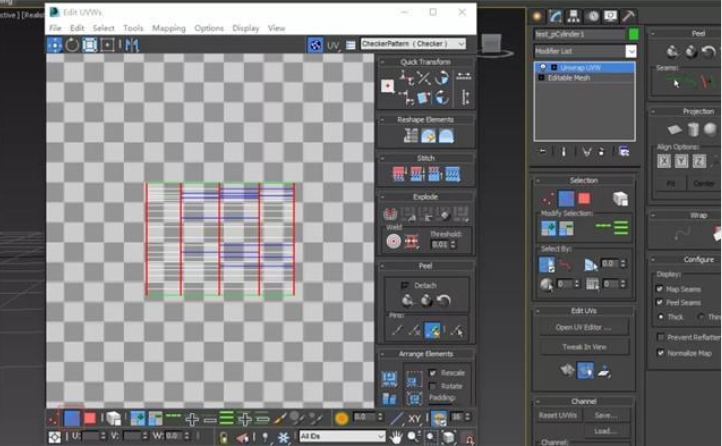Toggle the Map Seams checkbox
The height and width of the screenshot is (446, 722).
pyautogui.click(x=659, y=289)
